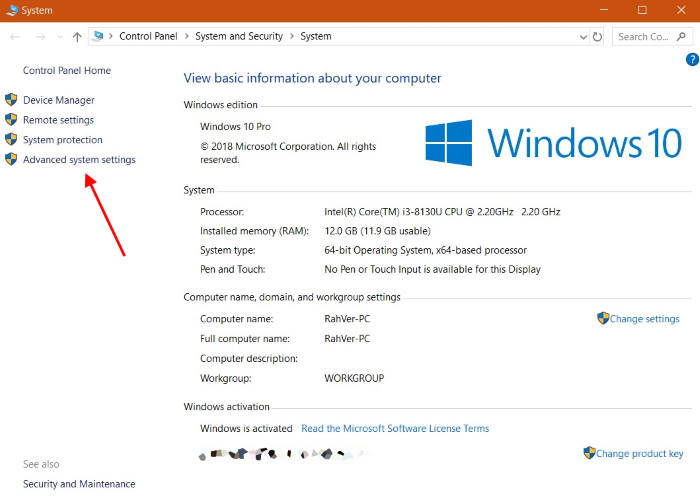The image size is (700, 504).
Task: Click the shield icon beside Remote settings
Action: 11,120
